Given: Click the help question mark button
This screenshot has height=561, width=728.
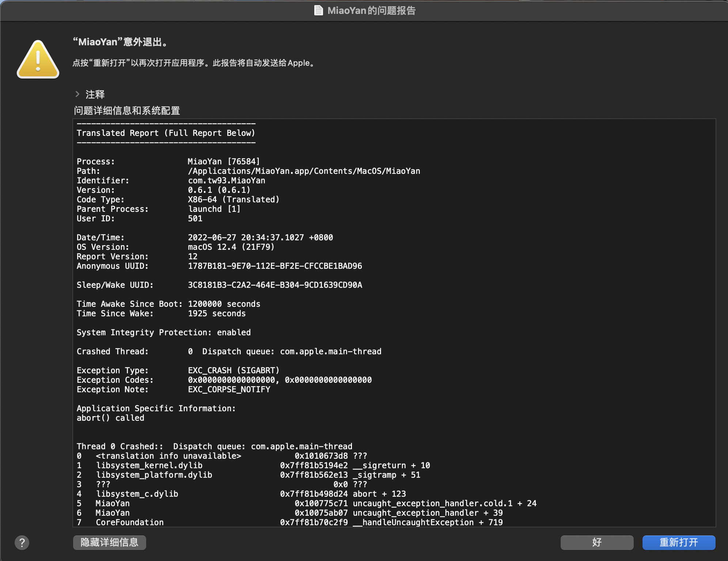Looking at the screenshot, I should [x=22, y=542].
